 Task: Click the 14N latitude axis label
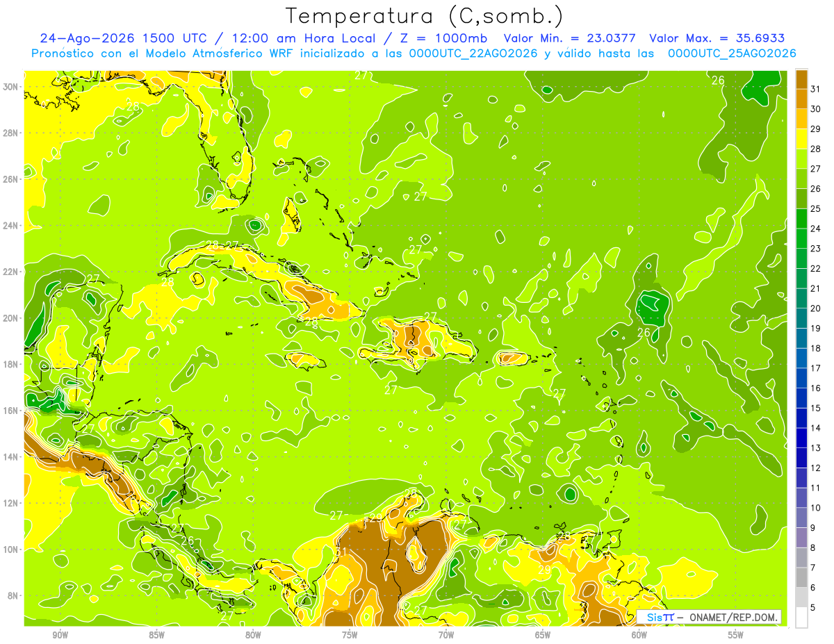tap(11, 456)
